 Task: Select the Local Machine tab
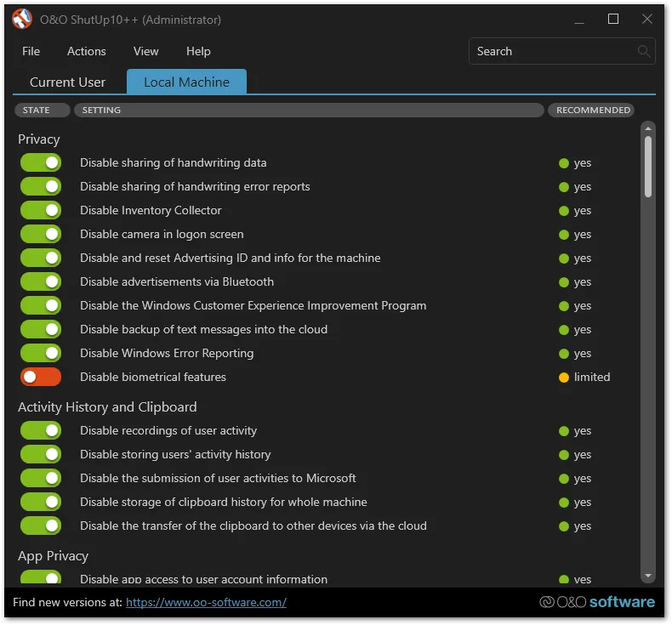pos(186,82)
